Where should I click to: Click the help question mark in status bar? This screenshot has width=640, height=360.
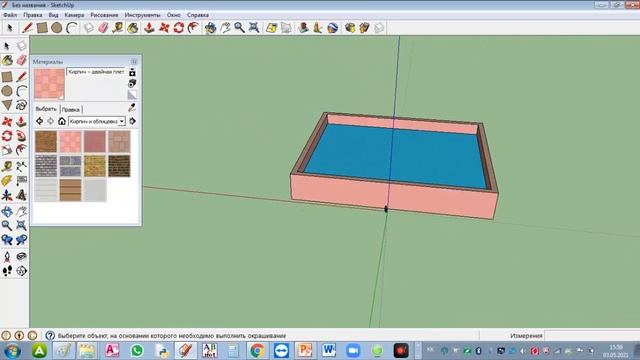tap(50, 336)
